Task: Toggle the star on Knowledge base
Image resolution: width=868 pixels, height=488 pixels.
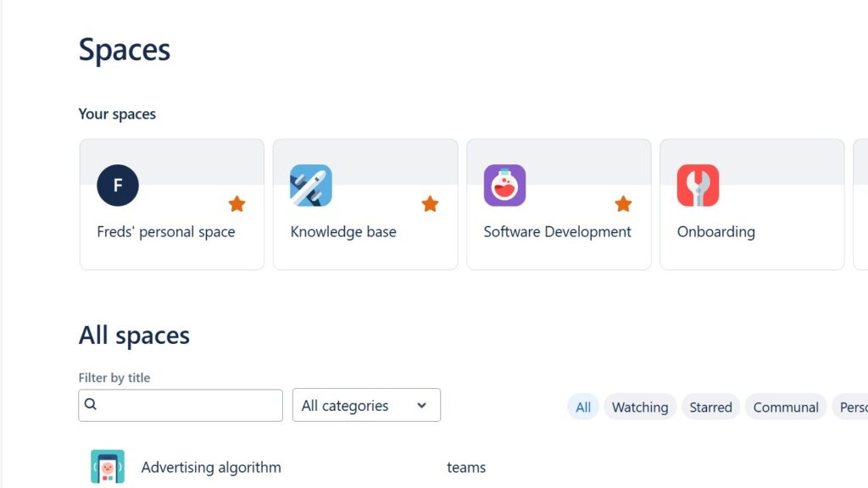Action: [x=431, y=203]
